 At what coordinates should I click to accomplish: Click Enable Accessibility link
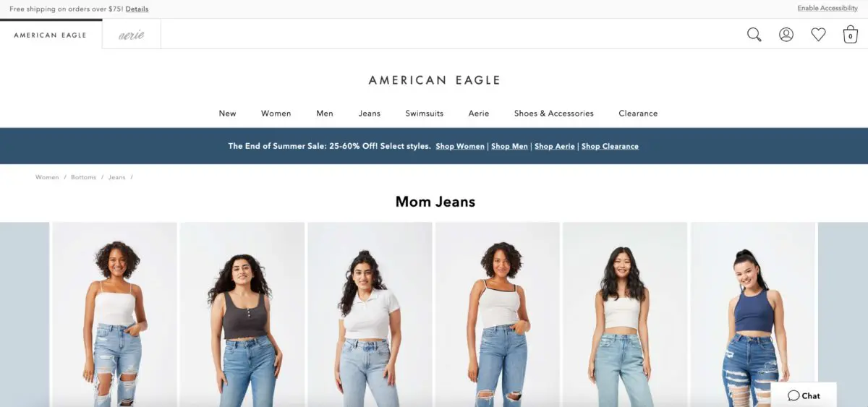coord(827,9)
